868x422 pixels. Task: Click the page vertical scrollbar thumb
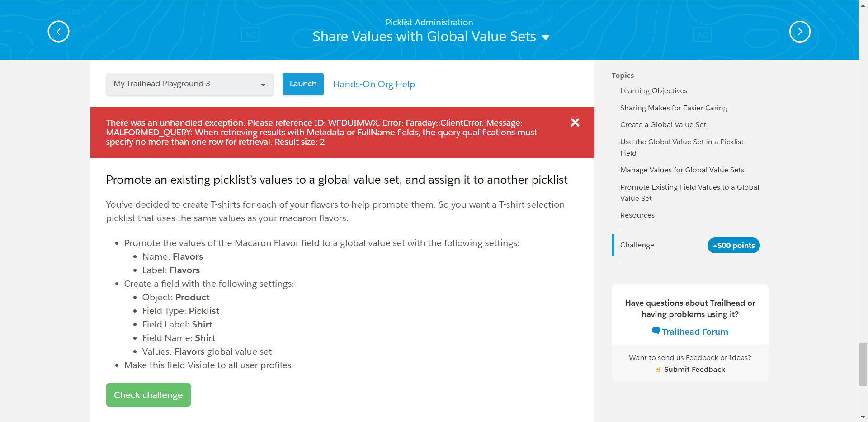coord(863,365)
